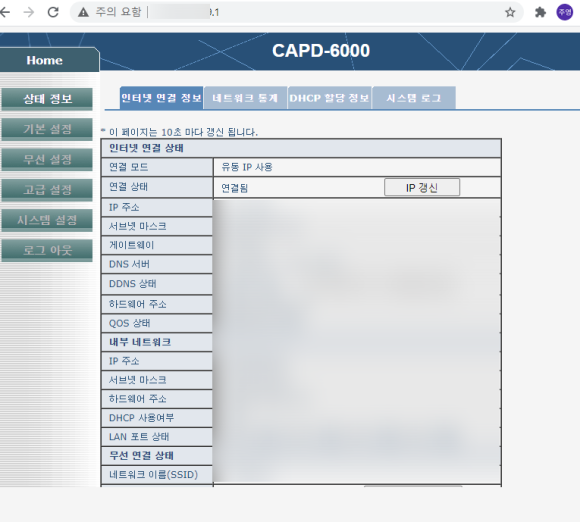Screen dimensions: 580x522
Task: Switch to the DHCP 할당 정보 tab
Action: (329, 98)
